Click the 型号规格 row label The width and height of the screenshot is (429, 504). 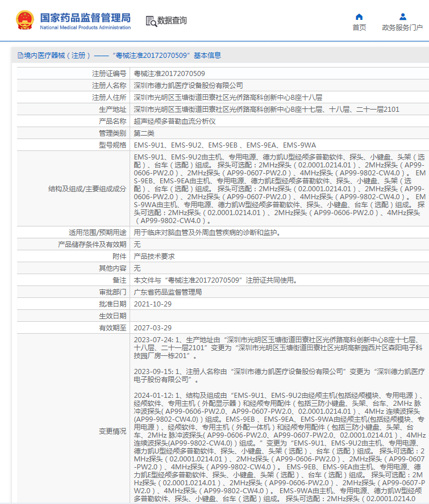click(113, 145)
